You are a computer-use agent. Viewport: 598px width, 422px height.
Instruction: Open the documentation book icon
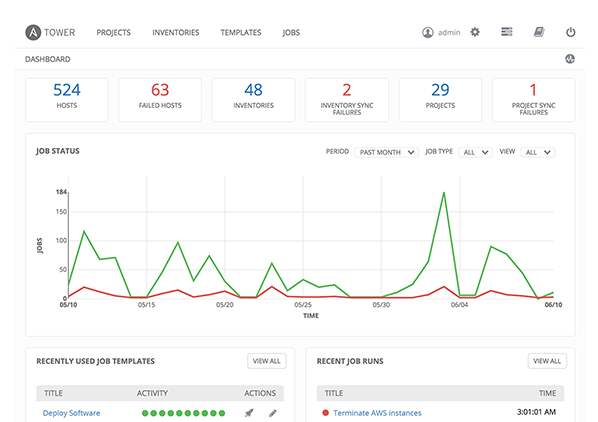point(539,32)
